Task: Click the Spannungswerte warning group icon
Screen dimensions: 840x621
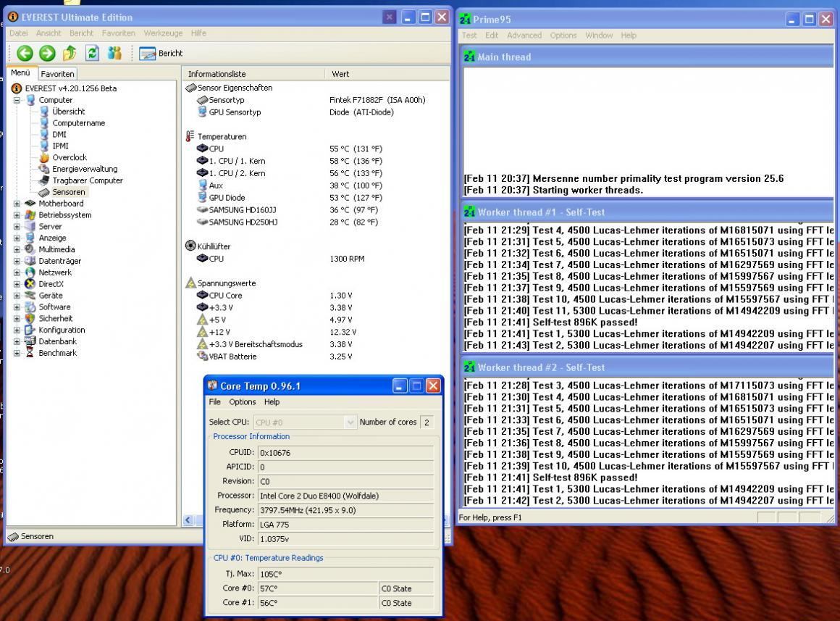Action: [x=190, y=283]
